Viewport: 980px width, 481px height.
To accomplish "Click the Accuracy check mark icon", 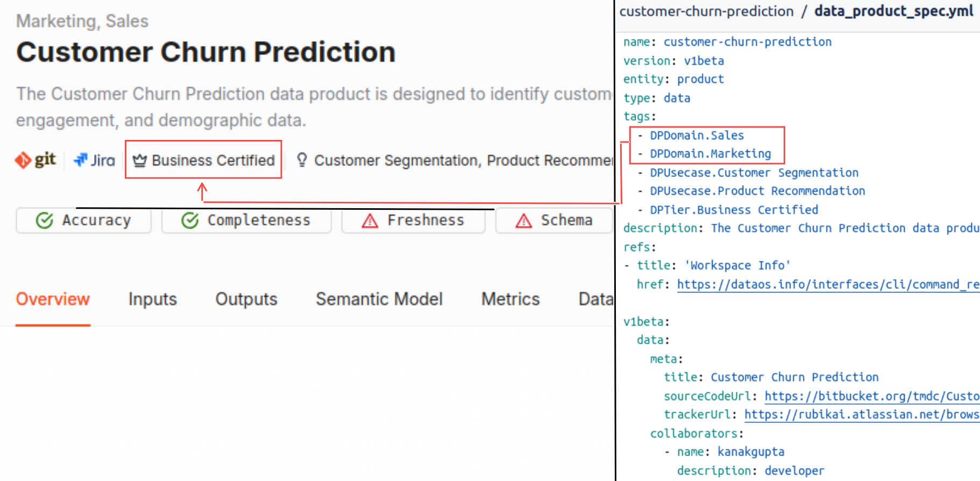I will point(45,220).
